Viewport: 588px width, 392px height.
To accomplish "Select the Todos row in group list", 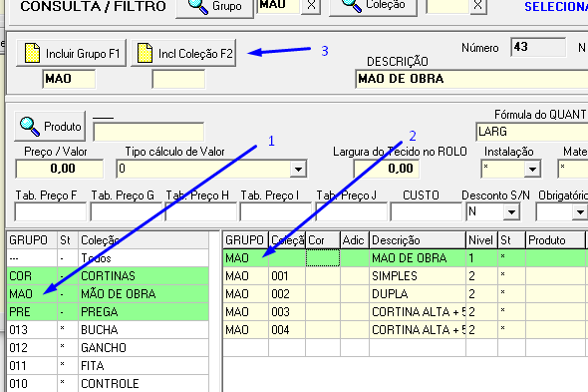I will 108,258.
